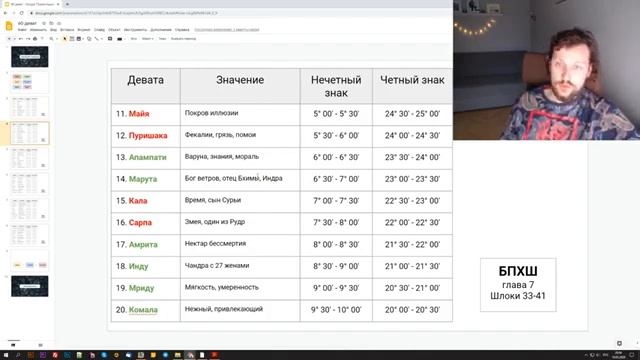The width and height of the screenshot is (640, 360).
Task: Select the Shape tool
Action: [89, 39]
